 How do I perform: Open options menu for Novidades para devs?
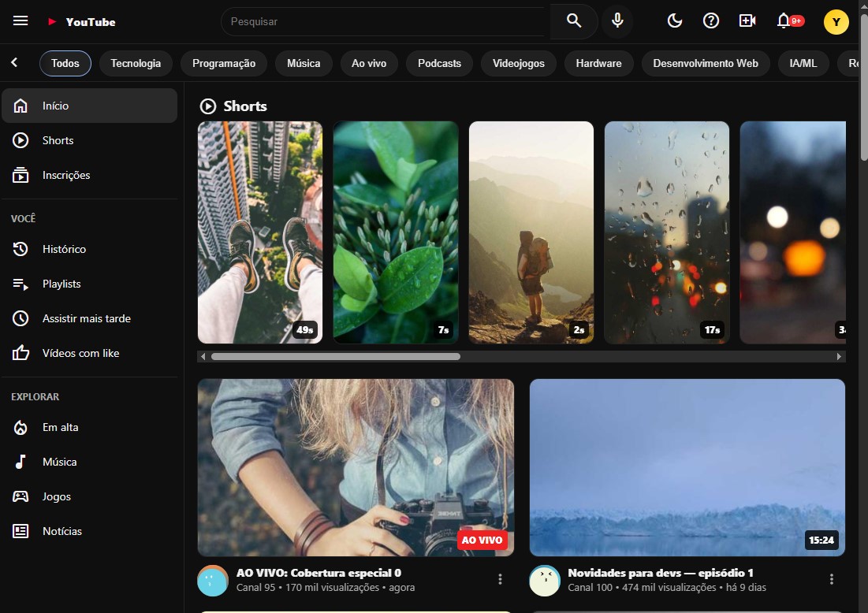832,579
